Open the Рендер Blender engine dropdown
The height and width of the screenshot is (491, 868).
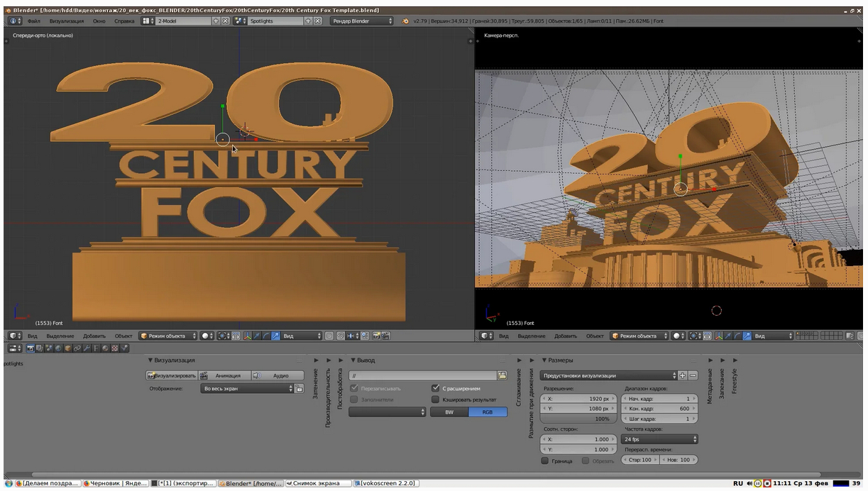(x=361, y=21)
